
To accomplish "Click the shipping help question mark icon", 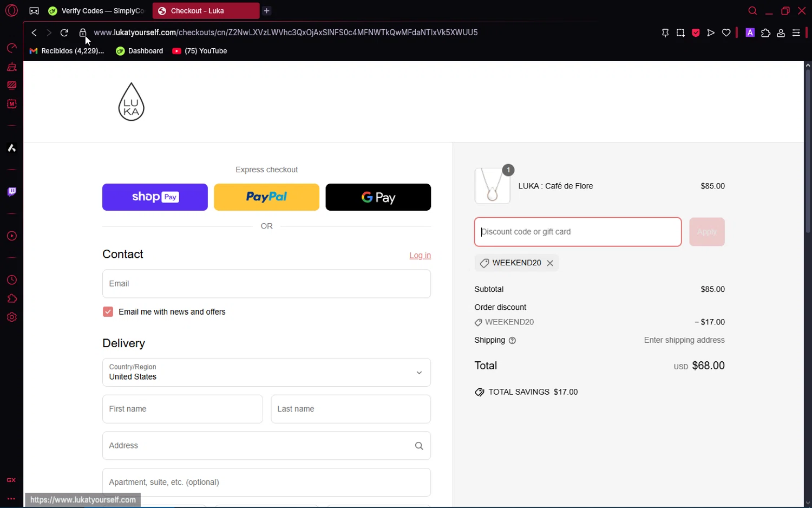I will (512, 341).
